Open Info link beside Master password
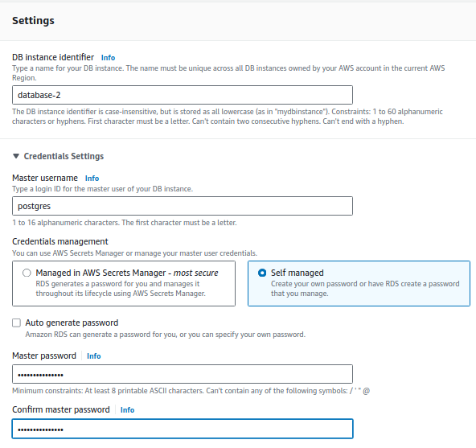 click(x=94, y=356)
